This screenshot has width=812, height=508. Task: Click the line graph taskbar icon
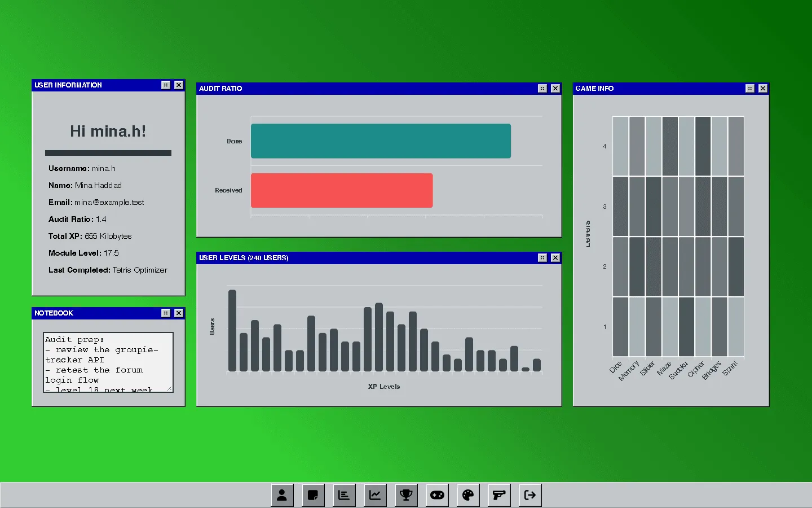pyautogui.click(x=375, y=495)
